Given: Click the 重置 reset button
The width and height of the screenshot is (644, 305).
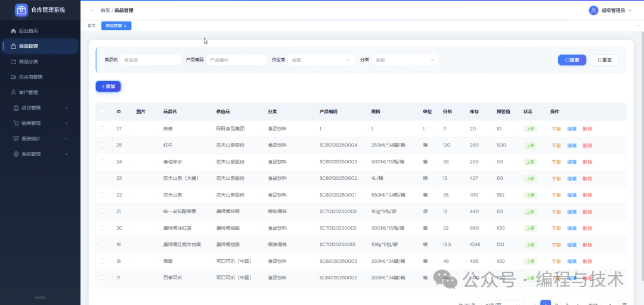Looking at the screenshot, I should 604,60.
